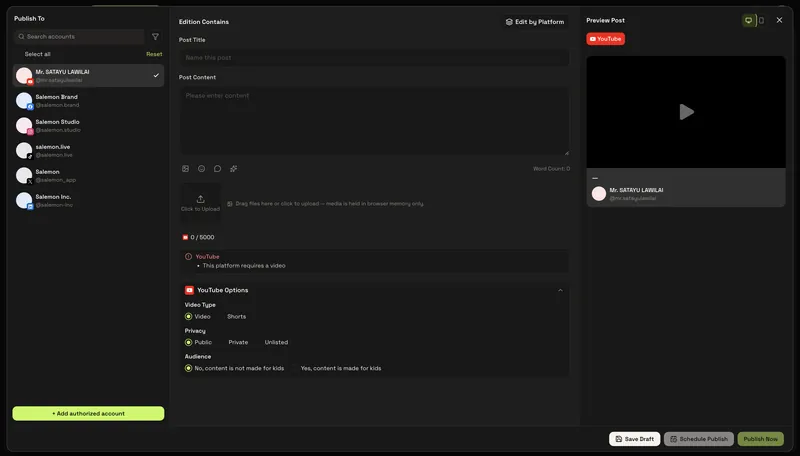
Task: Click Schedule Publish
Action: (x=699, y=439)
